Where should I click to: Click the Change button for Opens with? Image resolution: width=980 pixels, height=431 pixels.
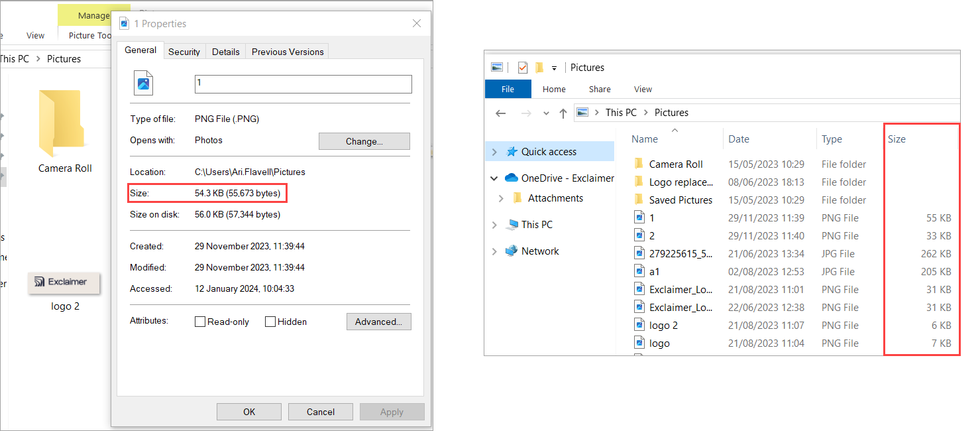pos(364,141)
